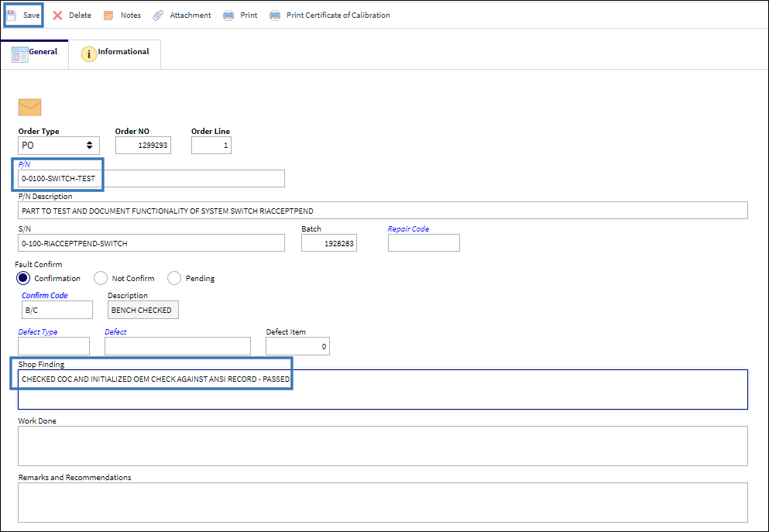Click the Notes button label
The height and width of the screenshot is (532, 769).
tap(131, 15)
